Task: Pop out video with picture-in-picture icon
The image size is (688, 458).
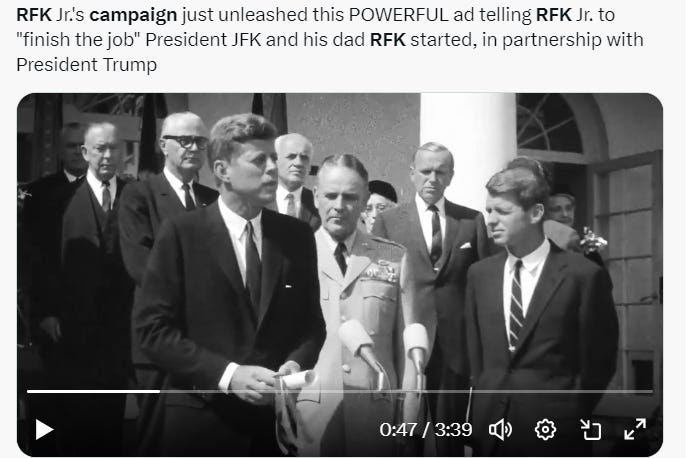Action: click(x=591, y=429)
